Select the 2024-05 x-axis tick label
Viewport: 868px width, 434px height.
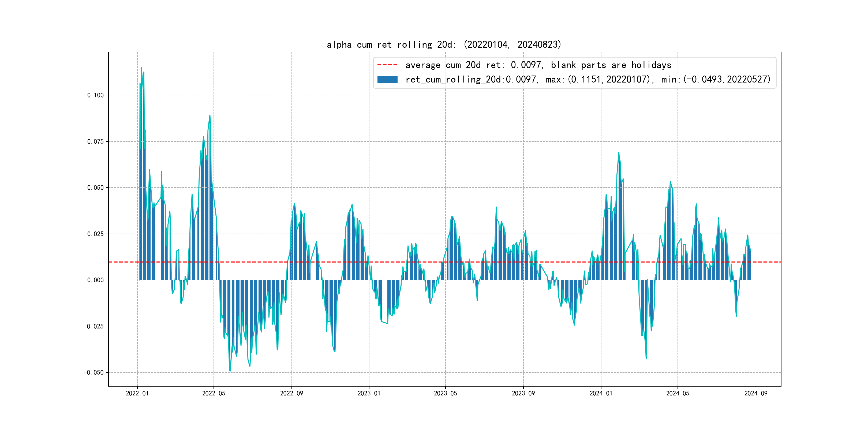pos(678,393)
